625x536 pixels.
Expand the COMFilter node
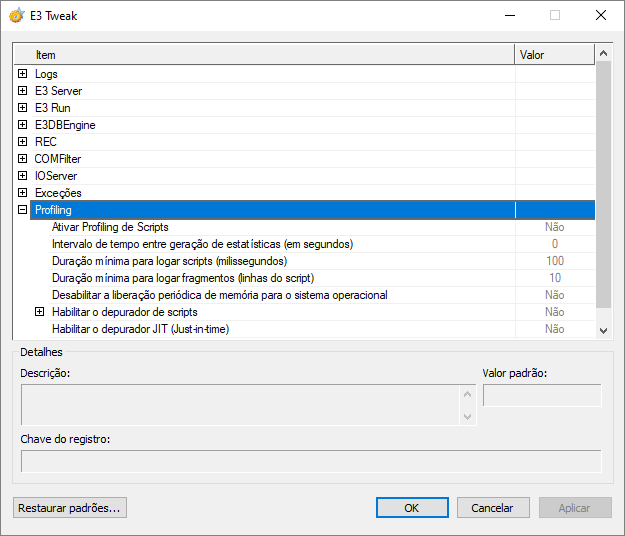click(x=23, y=159)
